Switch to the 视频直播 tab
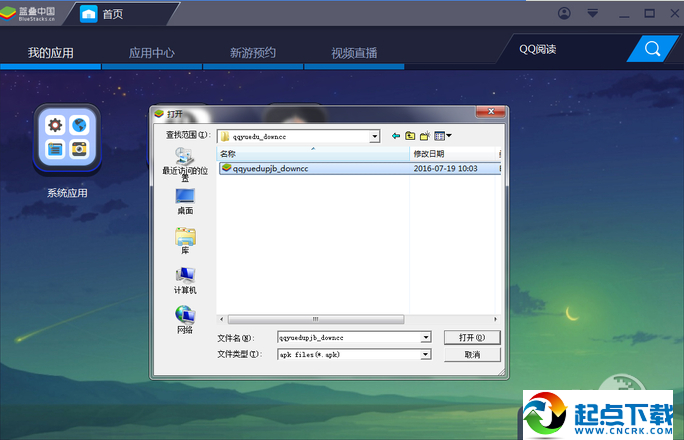 [354, 53]
